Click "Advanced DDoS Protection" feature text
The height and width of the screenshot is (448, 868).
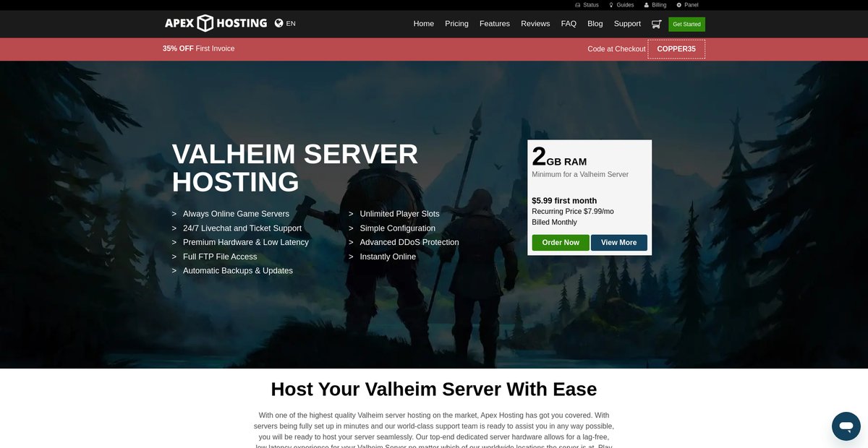pyautogui.click(x=409, y=242)
